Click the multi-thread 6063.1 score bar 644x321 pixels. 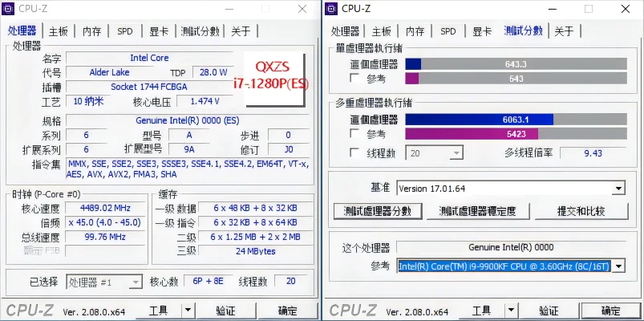point(516,120)
